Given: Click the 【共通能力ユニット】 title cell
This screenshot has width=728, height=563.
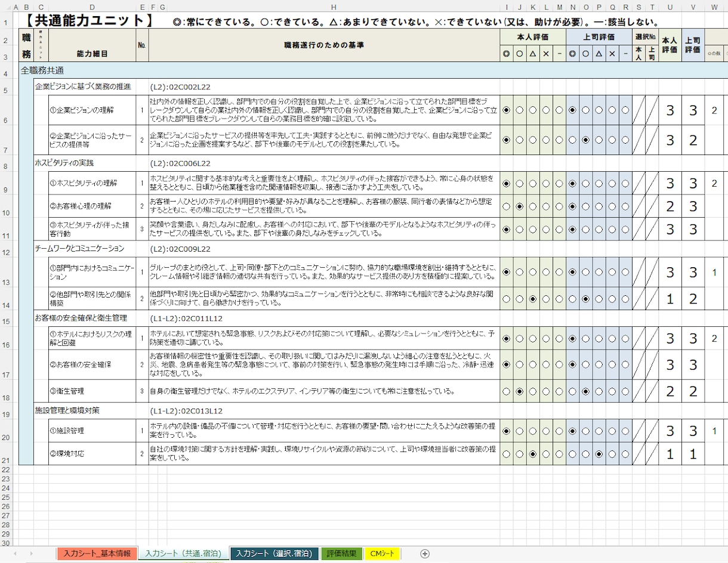Looking at the screenshot, I should point(89,21).
